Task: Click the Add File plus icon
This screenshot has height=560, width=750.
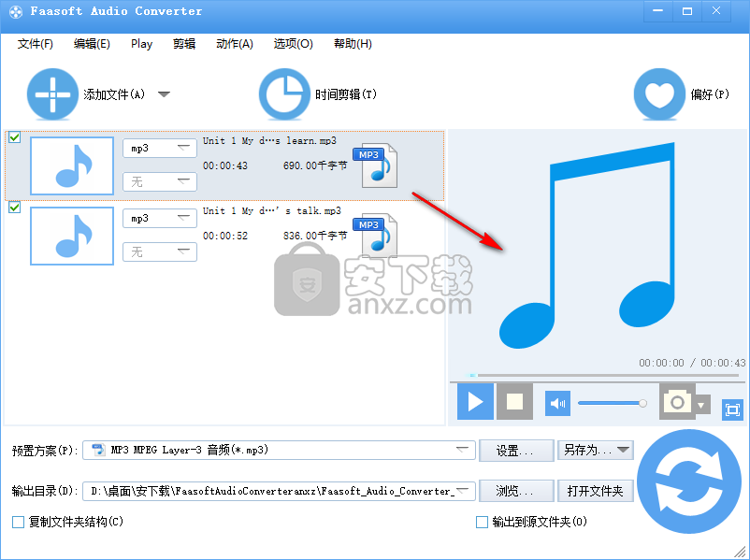Action: (x=52, y=94)
